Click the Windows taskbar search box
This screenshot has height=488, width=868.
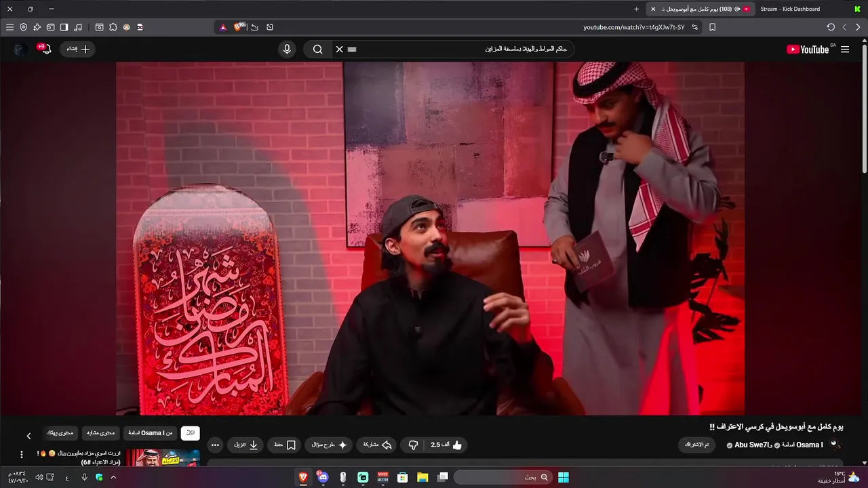pyautogui.click(x=502, y=477)
